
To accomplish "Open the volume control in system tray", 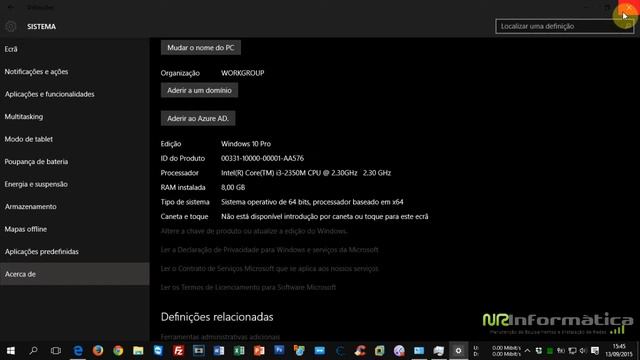I will (583, 351).
